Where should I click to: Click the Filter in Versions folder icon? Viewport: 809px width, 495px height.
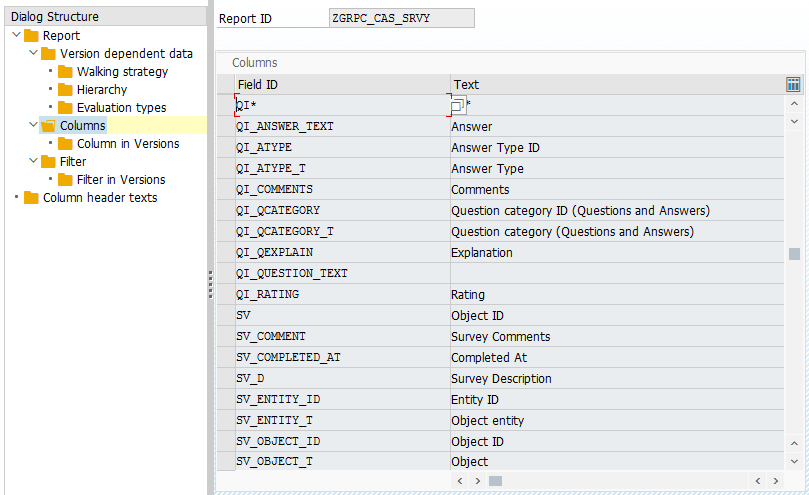(65, 180)
